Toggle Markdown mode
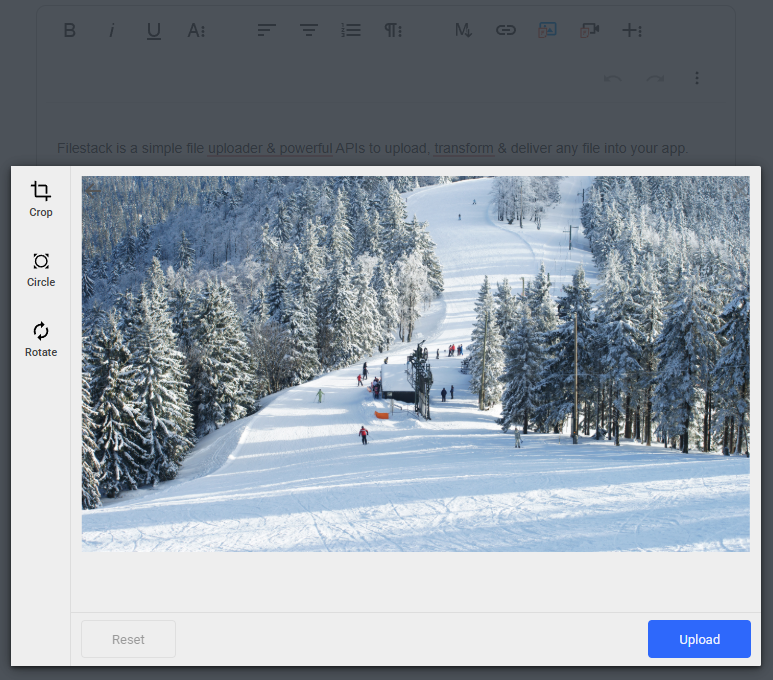This screenshot has width=773, height=680. (x=463, y=31)
